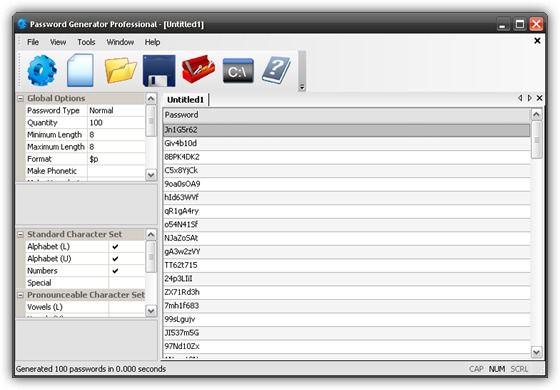Click toolbar overflow arrow at toolbar end
Image resolution: width=560 pixels, height=390 pixels.
[302, 87]
